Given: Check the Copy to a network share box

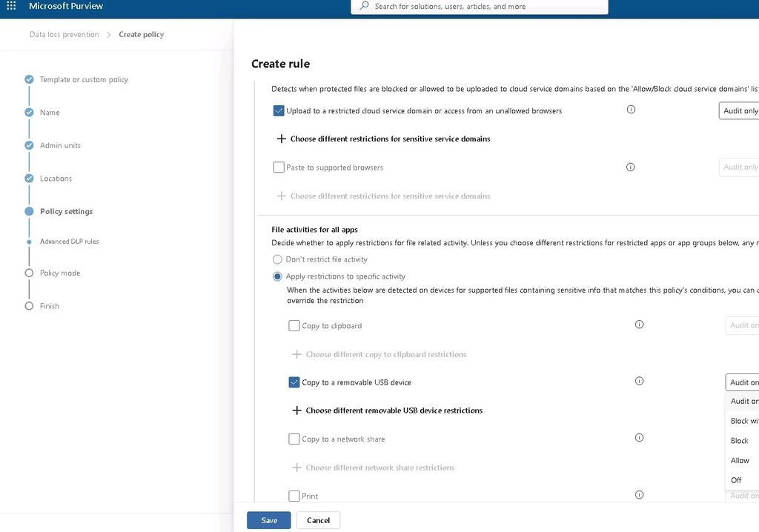Looking at the screenshot, I should (x=294, y=439).
